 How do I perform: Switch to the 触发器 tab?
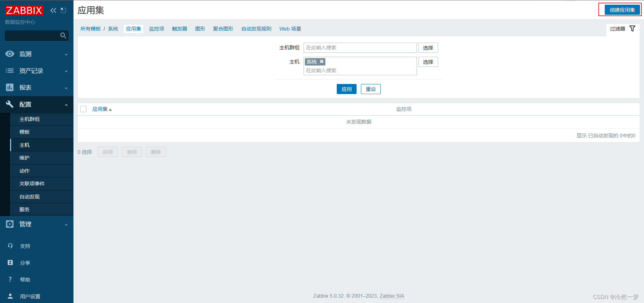(x=179, y=29)
